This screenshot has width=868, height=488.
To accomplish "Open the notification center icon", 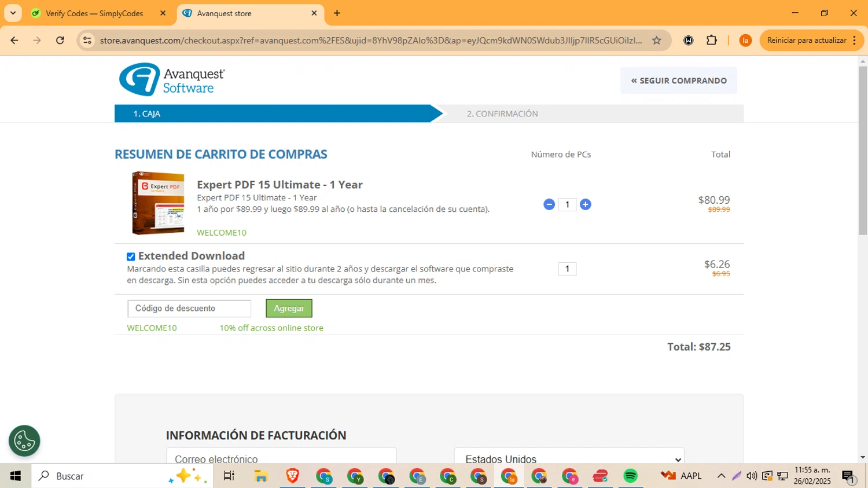I will coord(848,476).
